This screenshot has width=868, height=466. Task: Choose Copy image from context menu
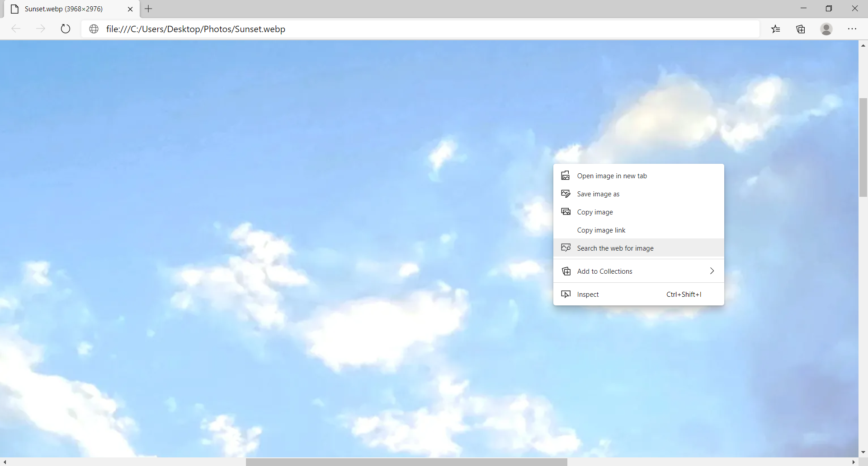(595, 212)
